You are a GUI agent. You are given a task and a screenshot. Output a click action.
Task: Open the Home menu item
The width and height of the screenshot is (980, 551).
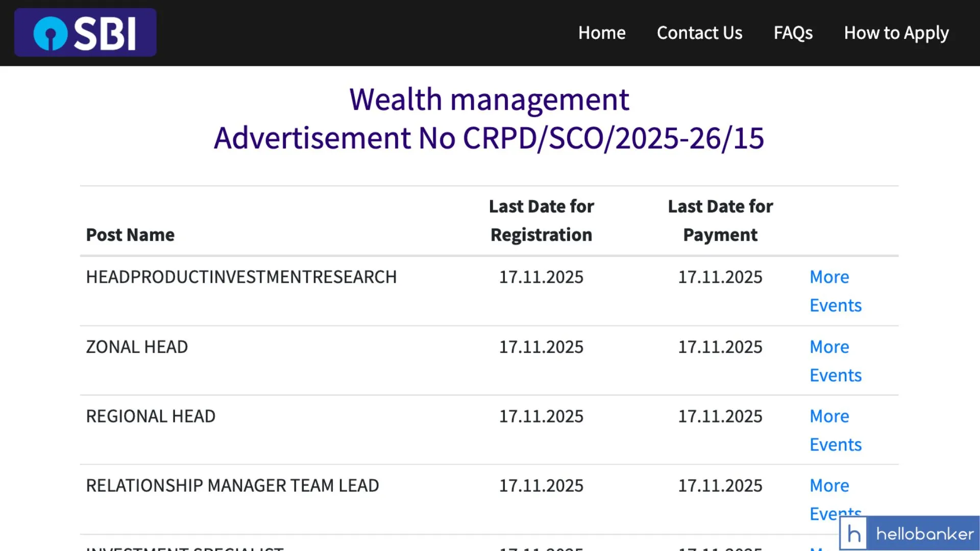click(602, 33)
